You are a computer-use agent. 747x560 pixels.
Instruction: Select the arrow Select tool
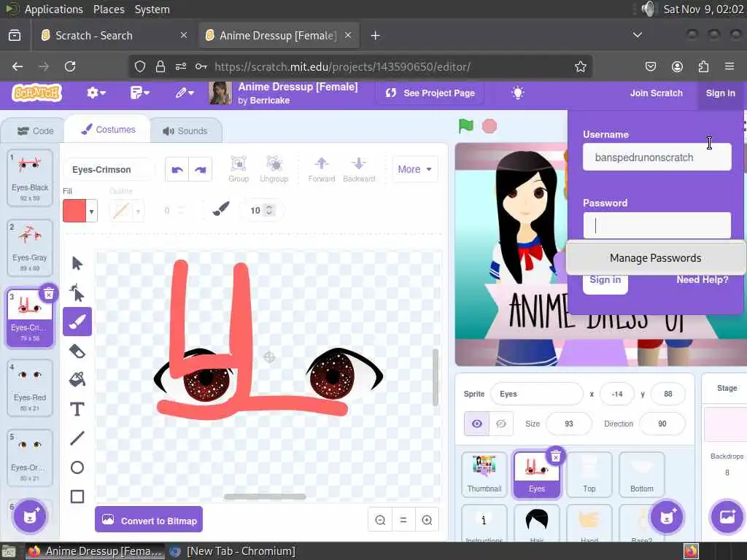77,263
